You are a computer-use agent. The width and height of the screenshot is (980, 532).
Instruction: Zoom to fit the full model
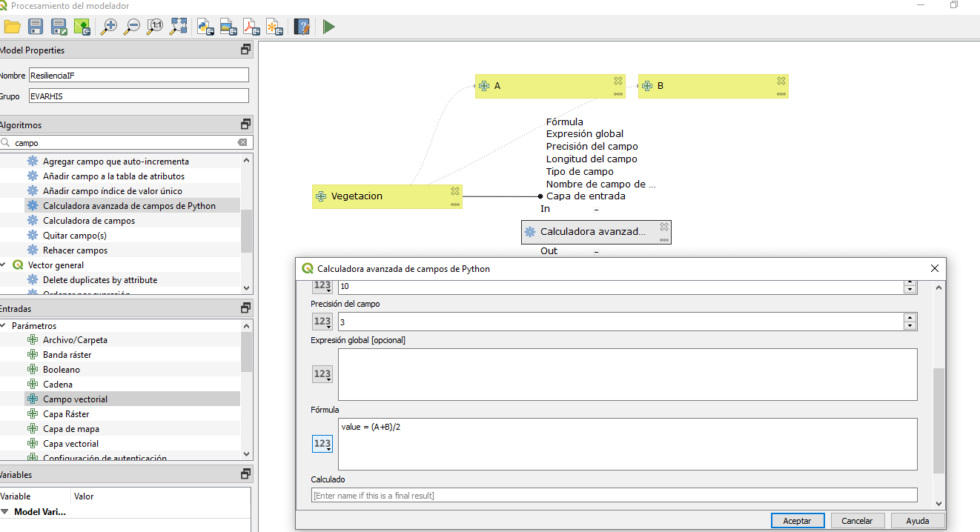(x=178, y=26)
